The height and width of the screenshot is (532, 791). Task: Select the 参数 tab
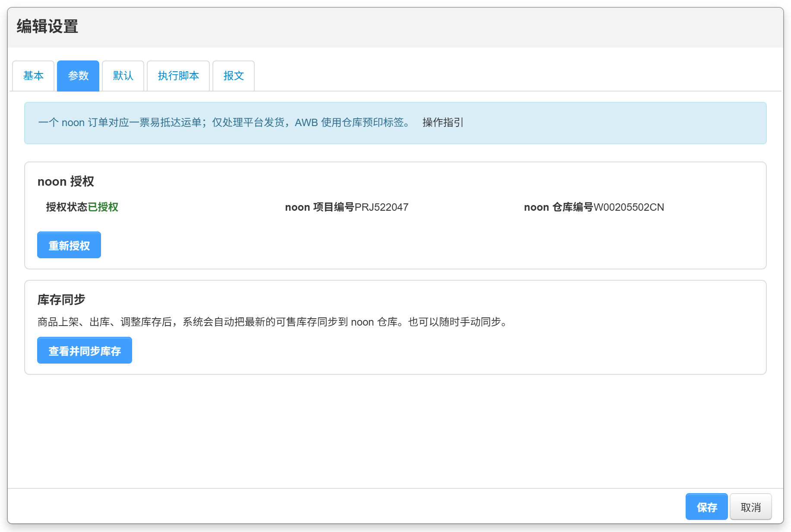tap(78, 76)
